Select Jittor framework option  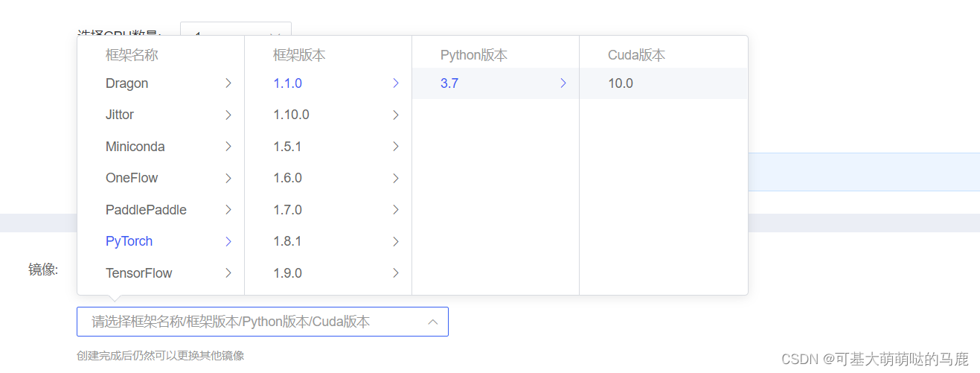pyautogui.click(x=161, y=115)
